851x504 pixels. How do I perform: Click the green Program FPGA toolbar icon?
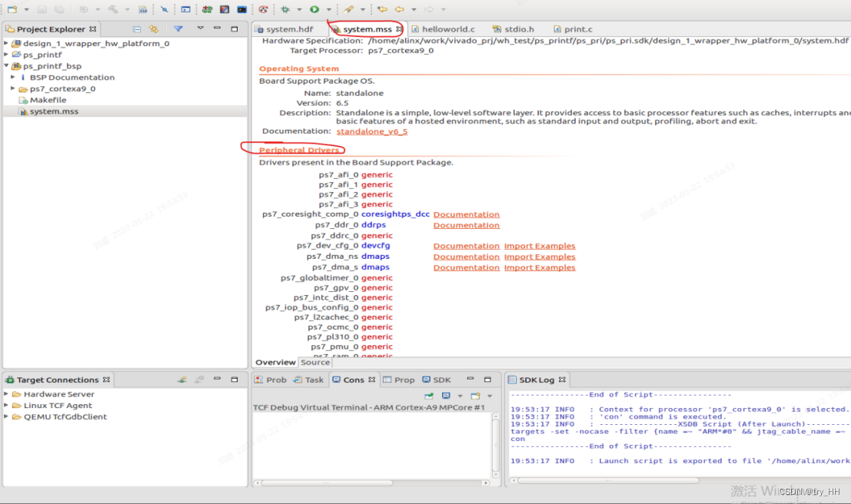(207, 9)
